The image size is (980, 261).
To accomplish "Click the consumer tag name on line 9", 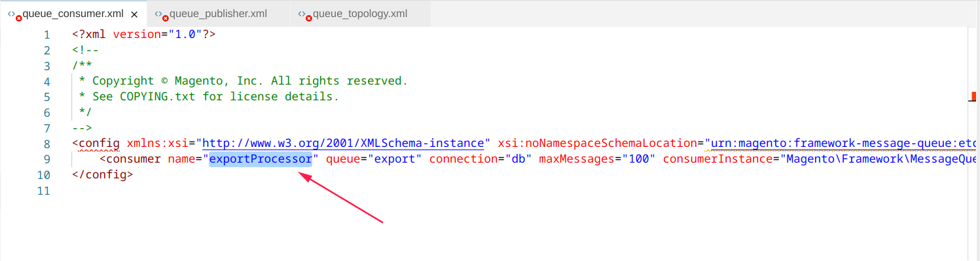I will coord(134,159).
